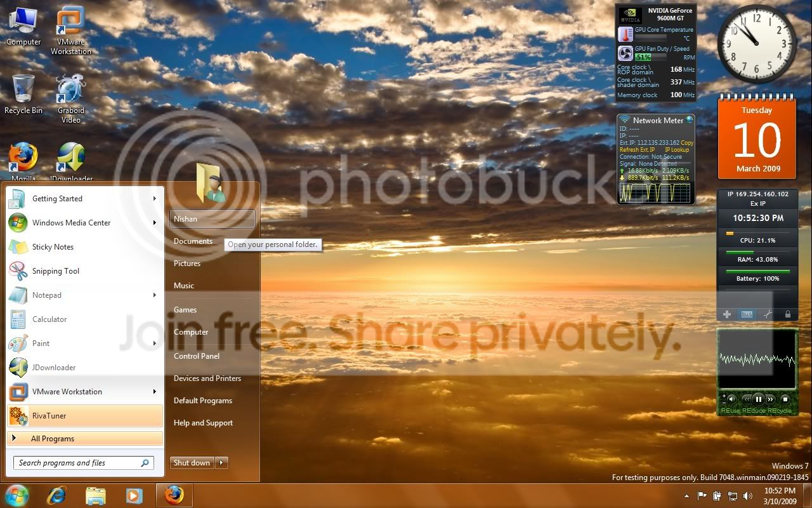Open the Pictures library link

(x=187, y=264)
